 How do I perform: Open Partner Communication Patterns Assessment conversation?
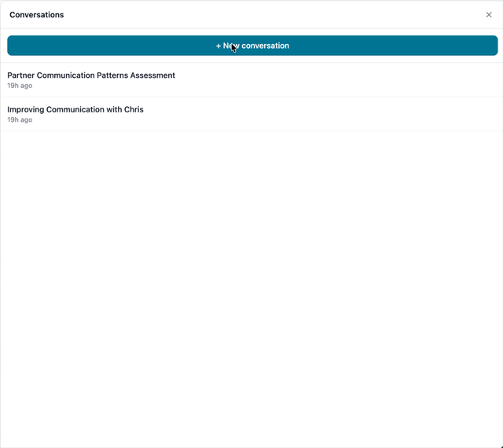[91, 75]
